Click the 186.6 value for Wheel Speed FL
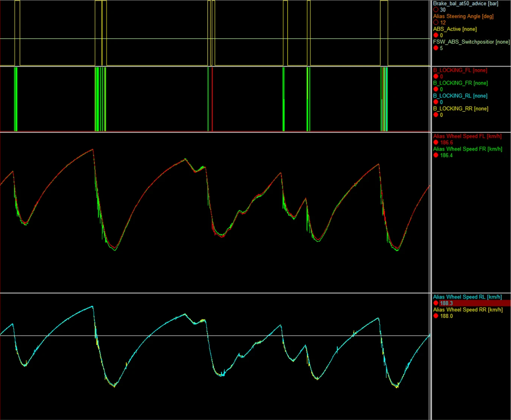This screenshot has height=420, width=511. pos(446,143)
